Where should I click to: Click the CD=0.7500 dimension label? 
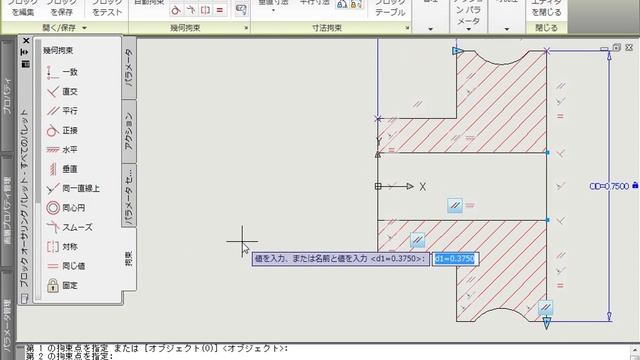click(x=609, y=186)
